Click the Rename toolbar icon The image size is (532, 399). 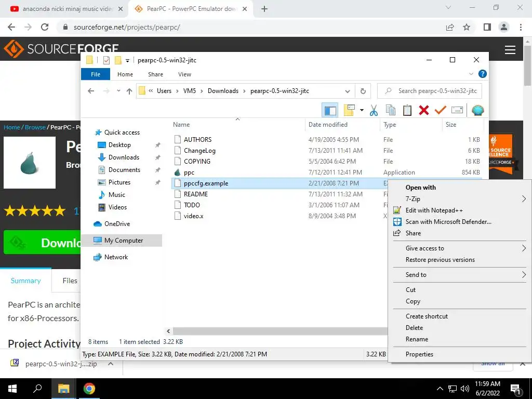click(457, 110)
